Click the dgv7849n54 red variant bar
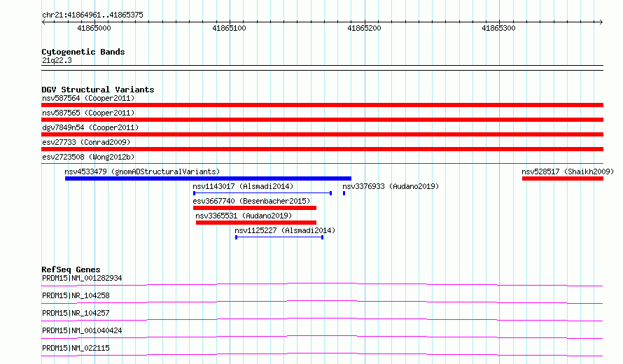The image size is (623, 364). (x=322, y=134)
